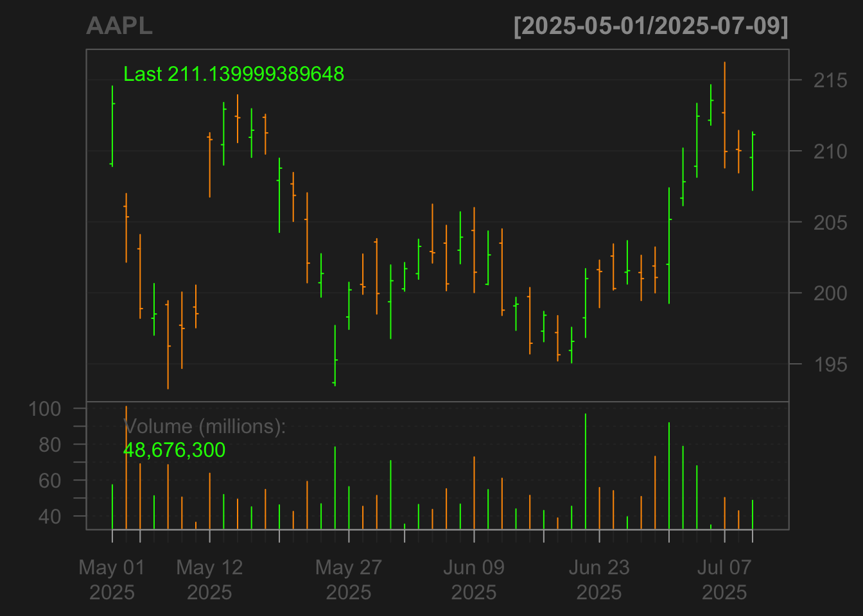Click the 200 price axis label
Screen dimensions: 863x616
point(830,293)
